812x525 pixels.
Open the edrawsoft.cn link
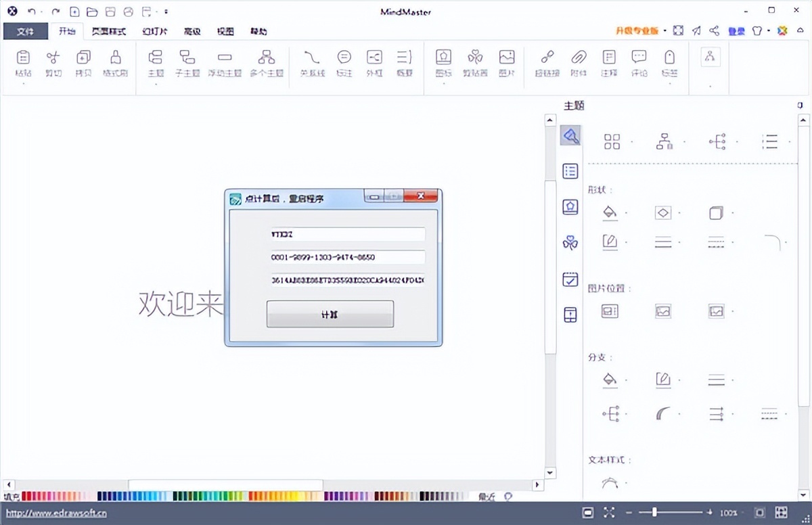[56, 513]
